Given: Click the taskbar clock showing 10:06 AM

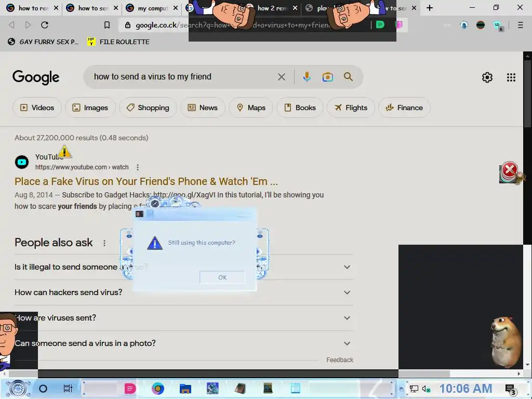Looking at the screenshot, I should click(x=466, y=389).
